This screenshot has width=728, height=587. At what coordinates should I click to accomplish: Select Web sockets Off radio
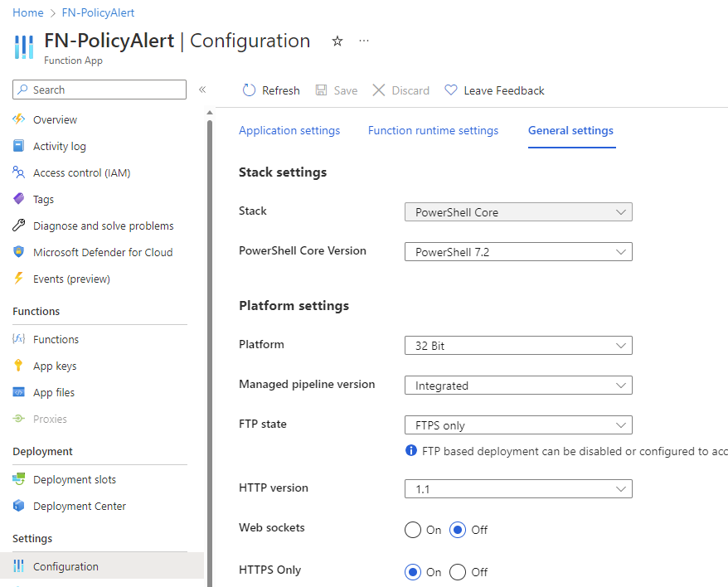[x=458, y=530]
